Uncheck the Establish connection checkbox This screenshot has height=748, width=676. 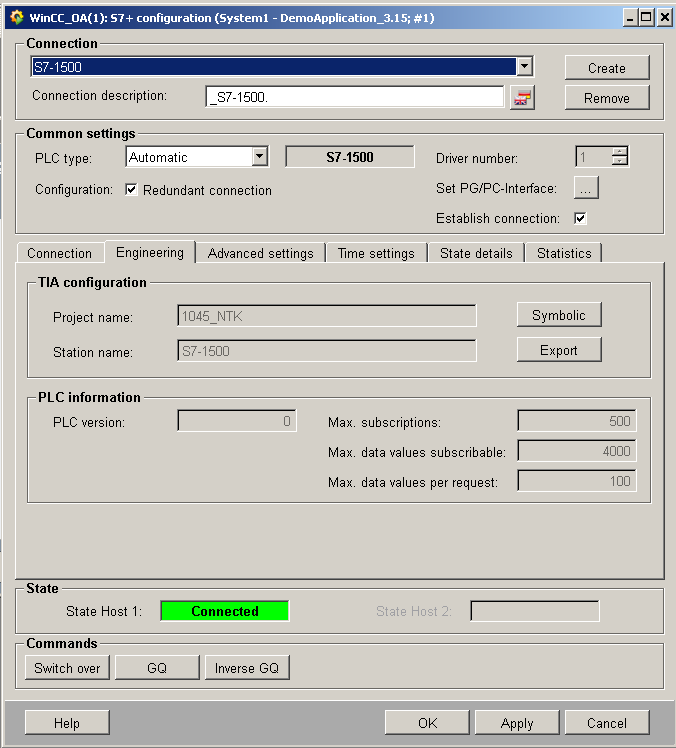click(580, 218)
